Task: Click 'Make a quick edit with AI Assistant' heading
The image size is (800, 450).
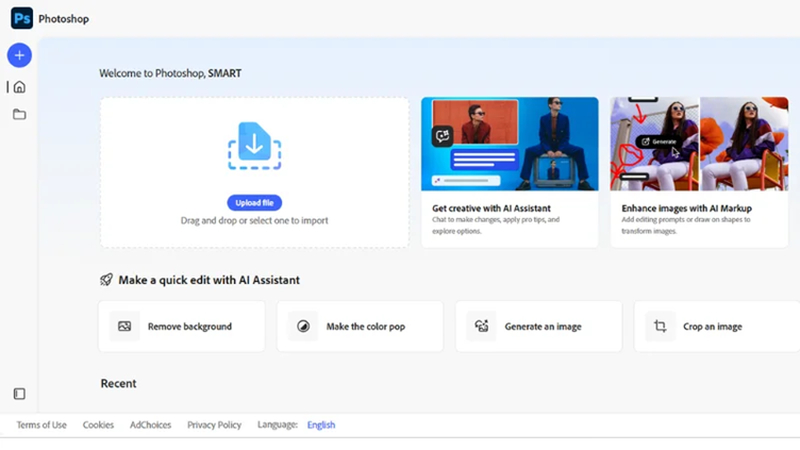Action: [x=209, y=280]
